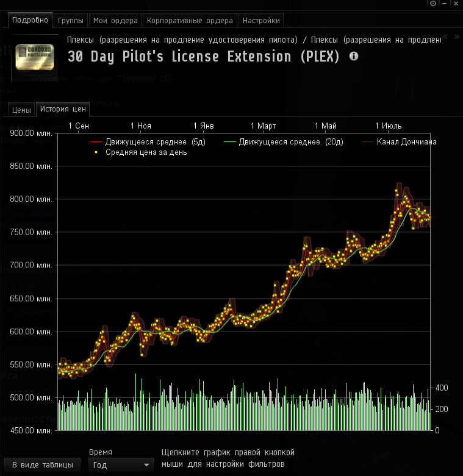Click the 1 Ноя date axis label
463x476 pixels.
[141, 126]
